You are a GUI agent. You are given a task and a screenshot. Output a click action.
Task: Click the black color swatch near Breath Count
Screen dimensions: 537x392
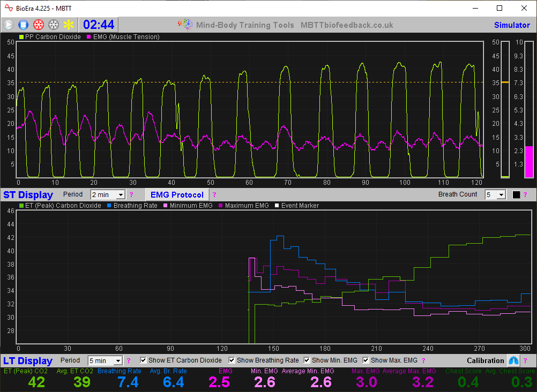(515, 194)
